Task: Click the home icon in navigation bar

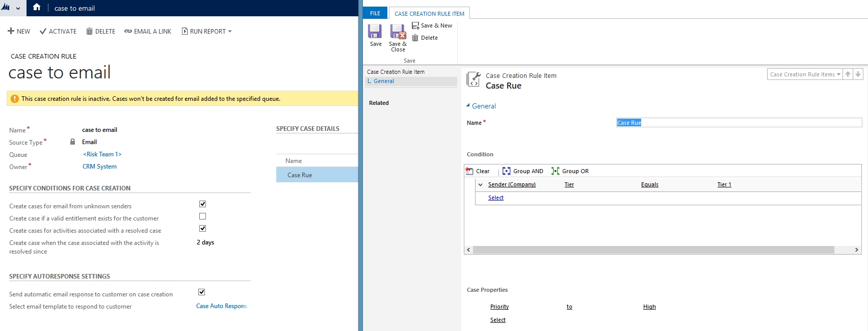Action: 37,8
